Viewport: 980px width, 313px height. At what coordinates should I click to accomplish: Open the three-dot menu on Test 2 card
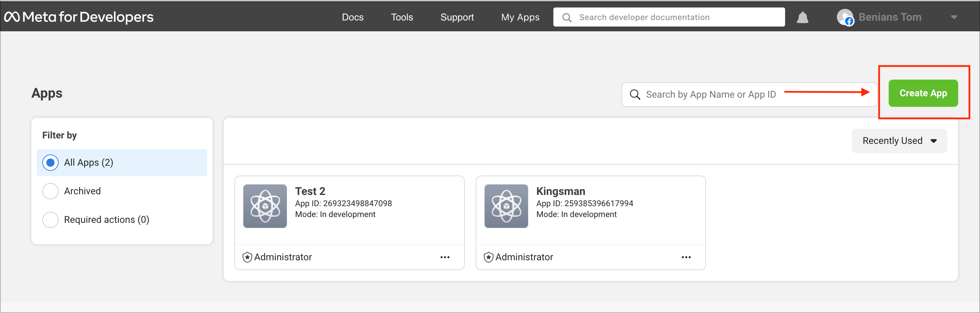(x=445, y=257)
